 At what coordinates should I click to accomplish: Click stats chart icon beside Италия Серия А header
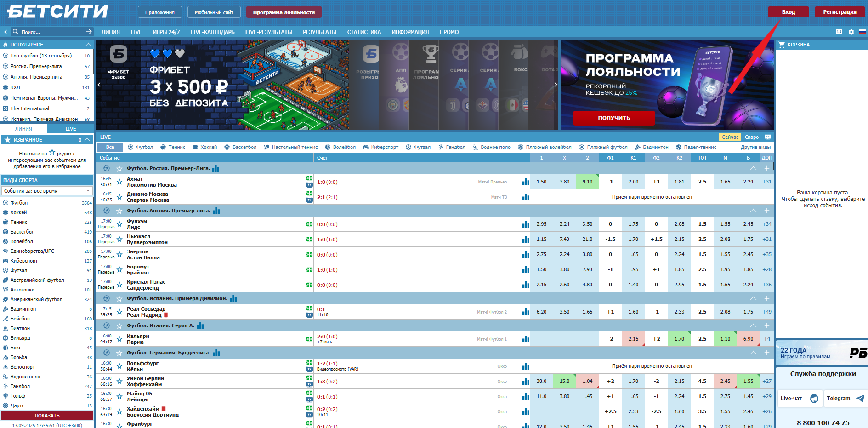(x=200, y=326)
